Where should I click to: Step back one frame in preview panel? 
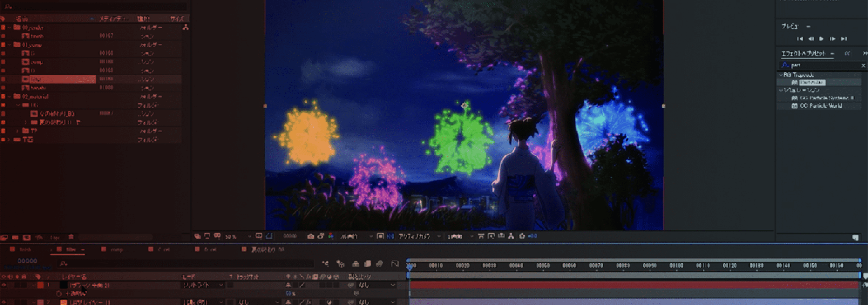(811, 39)
